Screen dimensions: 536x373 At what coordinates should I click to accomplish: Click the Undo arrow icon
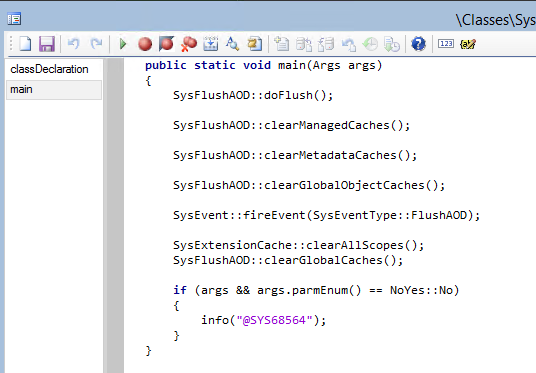click(x=73, y=44)
